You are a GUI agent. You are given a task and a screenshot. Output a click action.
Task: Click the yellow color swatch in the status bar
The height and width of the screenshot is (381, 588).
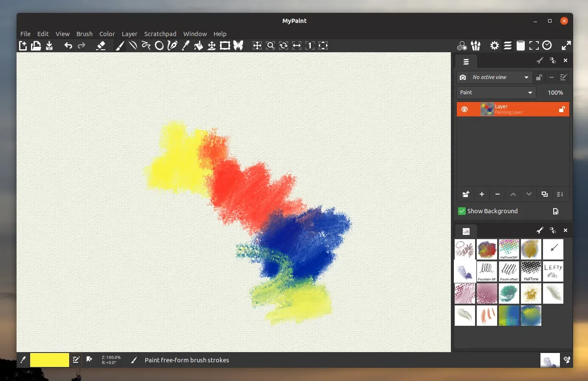[x=49, y=360]
